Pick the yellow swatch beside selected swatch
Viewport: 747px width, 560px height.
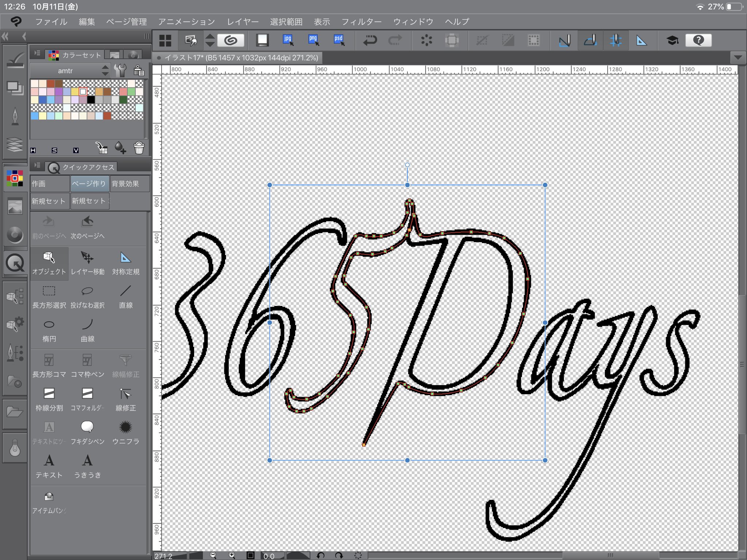click(x=75, y=92)
